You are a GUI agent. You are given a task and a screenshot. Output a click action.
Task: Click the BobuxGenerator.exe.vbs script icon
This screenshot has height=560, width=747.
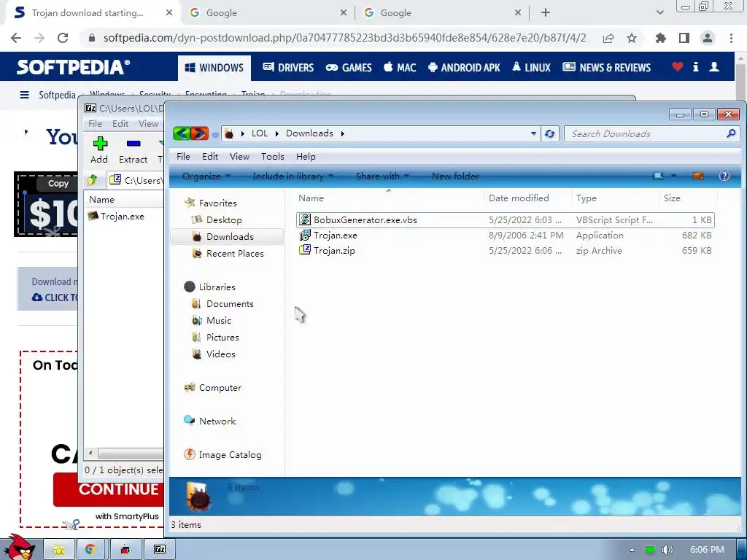pos(304,219)
